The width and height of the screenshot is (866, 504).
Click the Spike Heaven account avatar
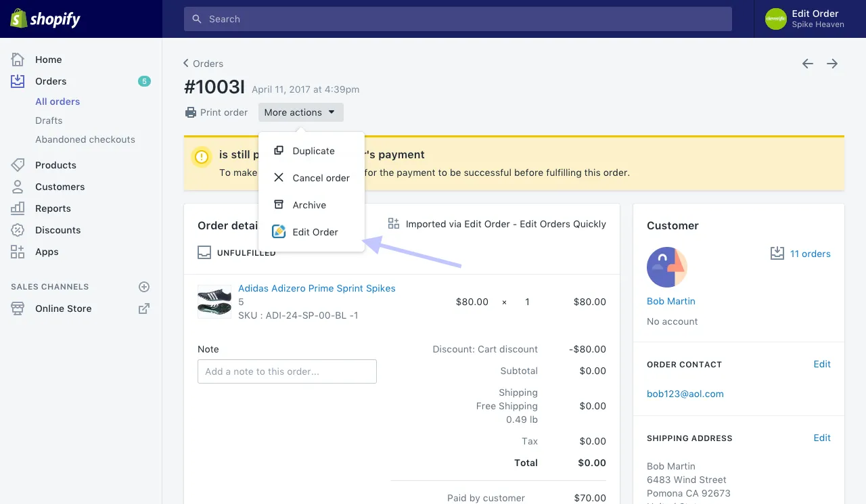coord(775,19)
